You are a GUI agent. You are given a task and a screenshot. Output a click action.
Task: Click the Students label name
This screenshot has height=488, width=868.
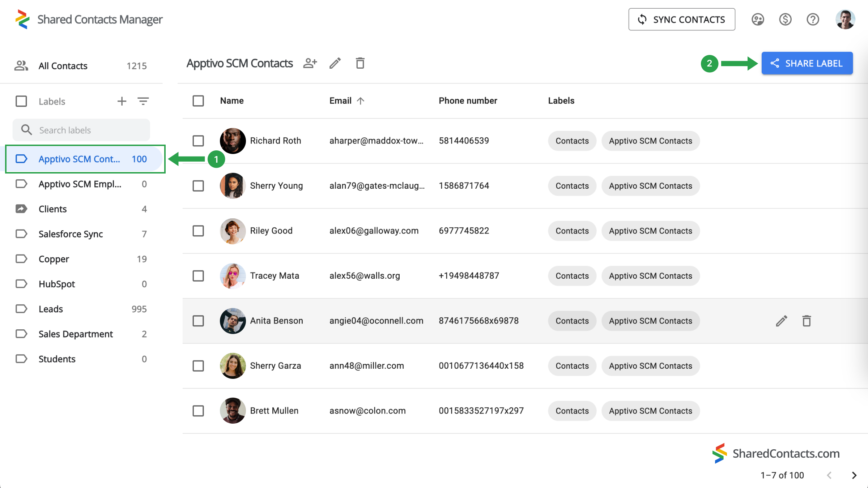pos(57,359)
